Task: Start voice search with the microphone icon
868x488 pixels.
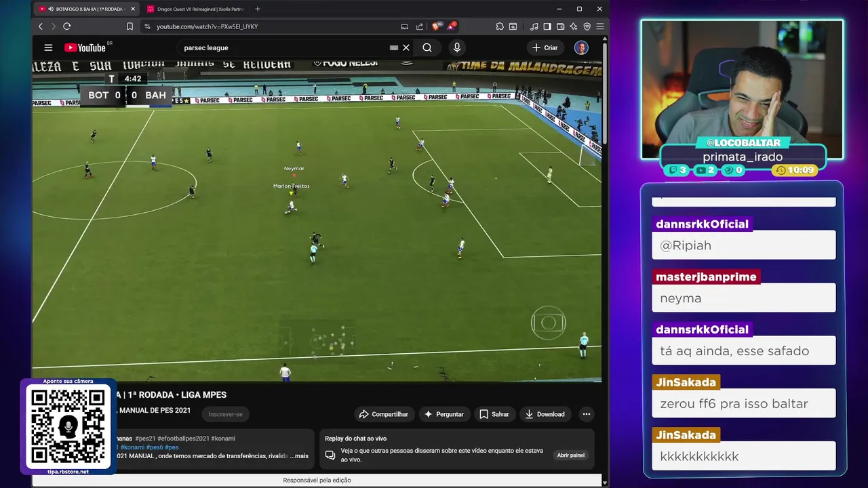Action: pyautogui.click(x=457, y=47)
